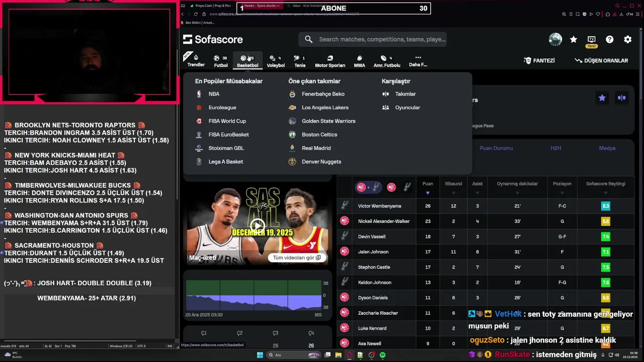This screenshot has width=644, height=362.
Task: Select the Tenis sport section
Action: 300,61
